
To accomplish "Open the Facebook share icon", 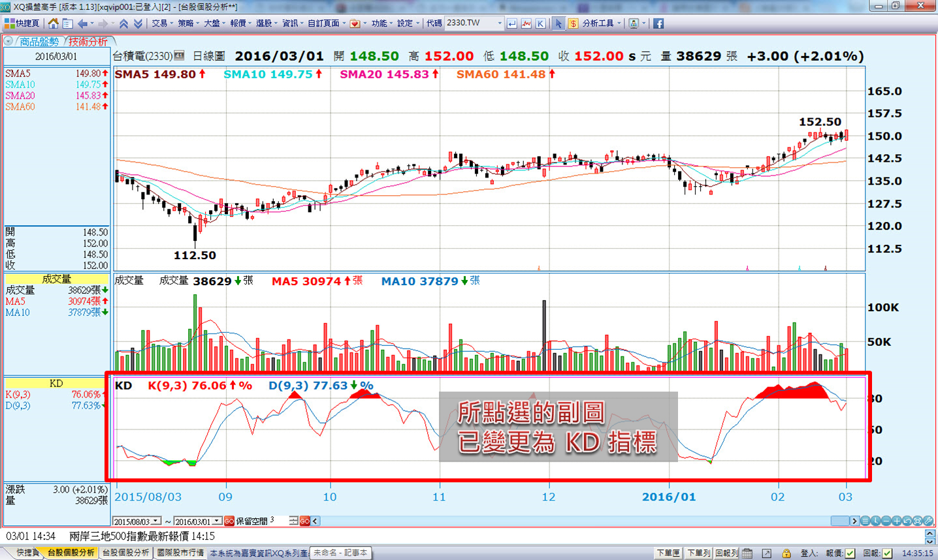I will pyautogui.click(x=658, y=23).
